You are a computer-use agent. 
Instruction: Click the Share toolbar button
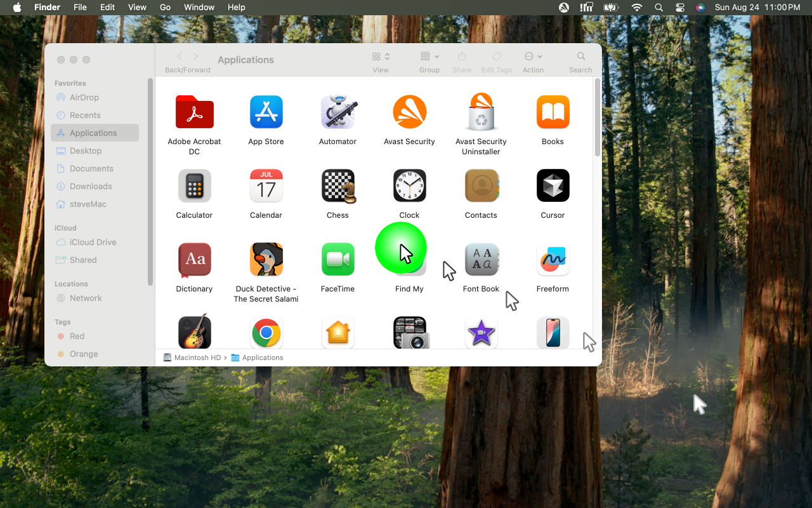coord(462,61)
